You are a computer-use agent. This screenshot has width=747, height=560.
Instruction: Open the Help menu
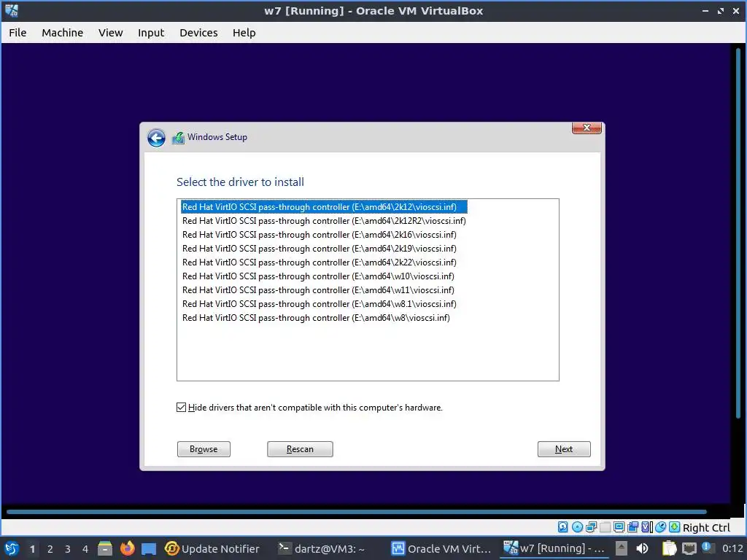tap(244, 32)
